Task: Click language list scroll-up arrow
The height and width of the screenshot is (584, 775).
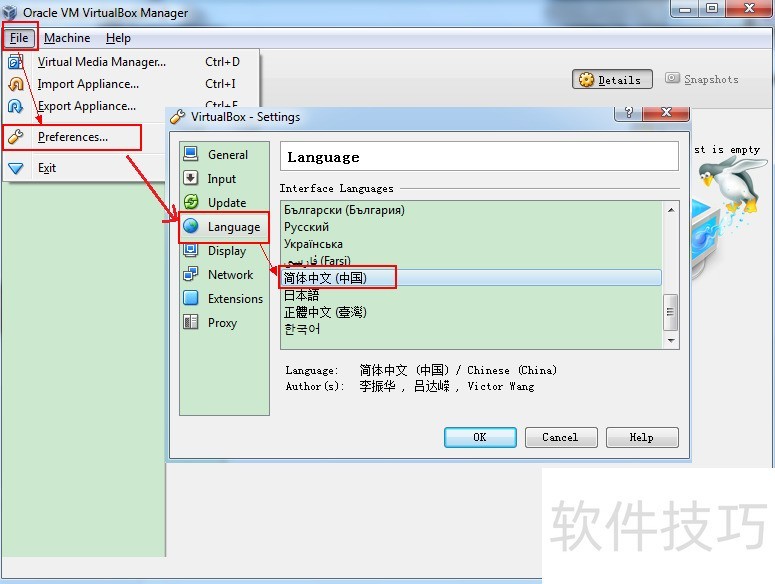Action: point(671,210)
